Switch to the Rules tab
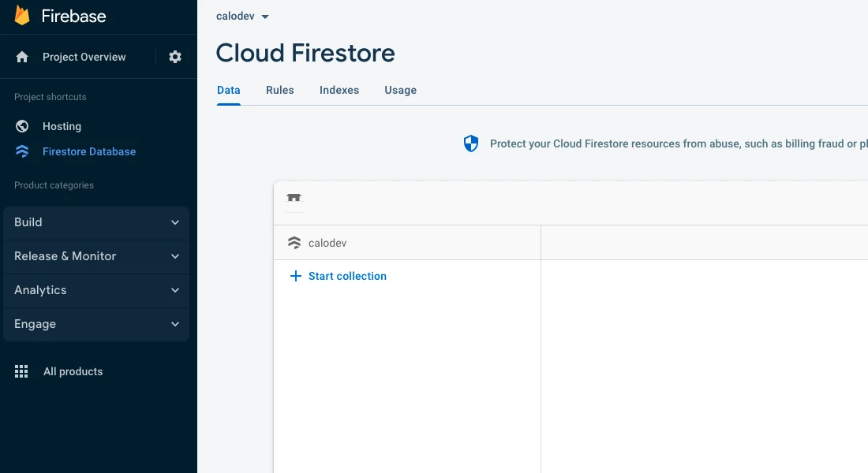 [x=279, y=90]
